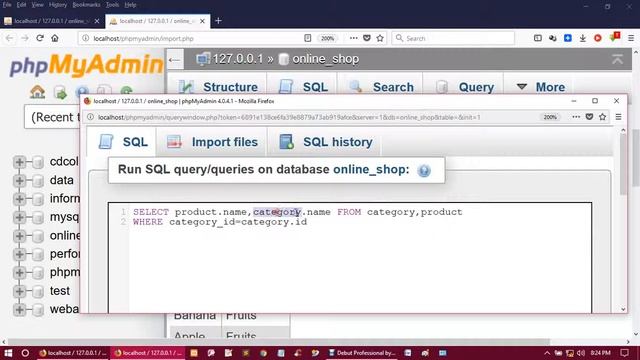Click inside the SQL query editor

350,257
